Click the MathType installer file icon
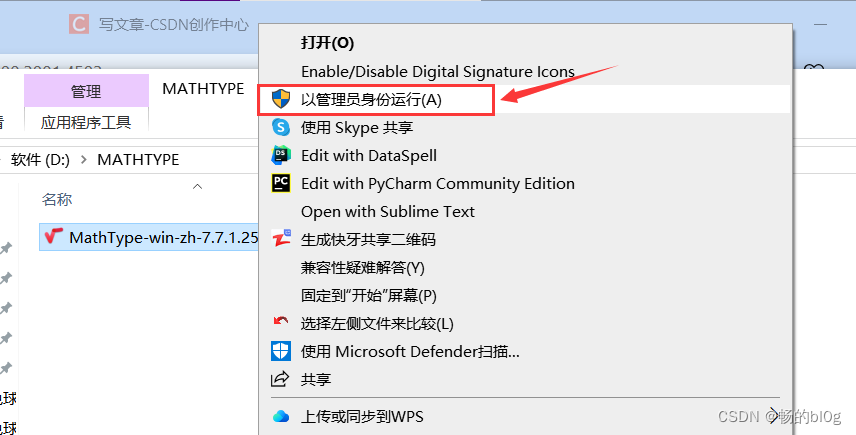This screenshot has width=856, height=435. click(x=54, y=236)
